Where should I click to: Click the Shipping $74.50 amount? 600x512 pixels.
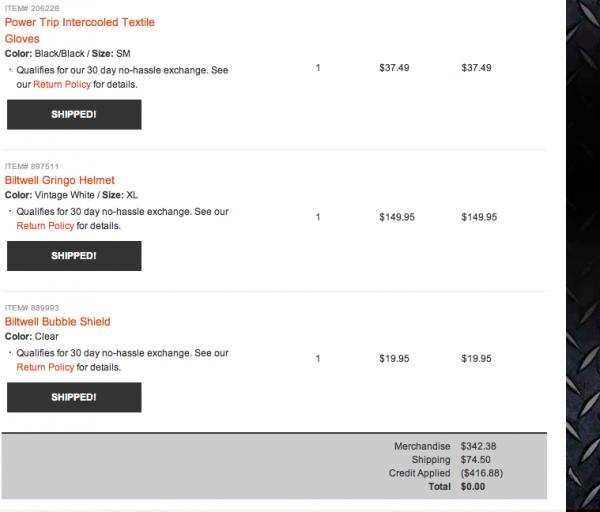click(x=476, y=460)
